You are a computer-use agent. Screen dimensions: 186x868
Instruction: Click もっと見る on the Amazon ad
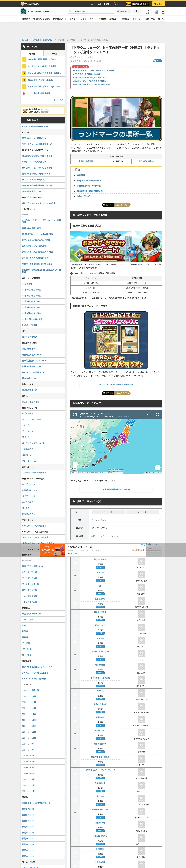(138, 550)
